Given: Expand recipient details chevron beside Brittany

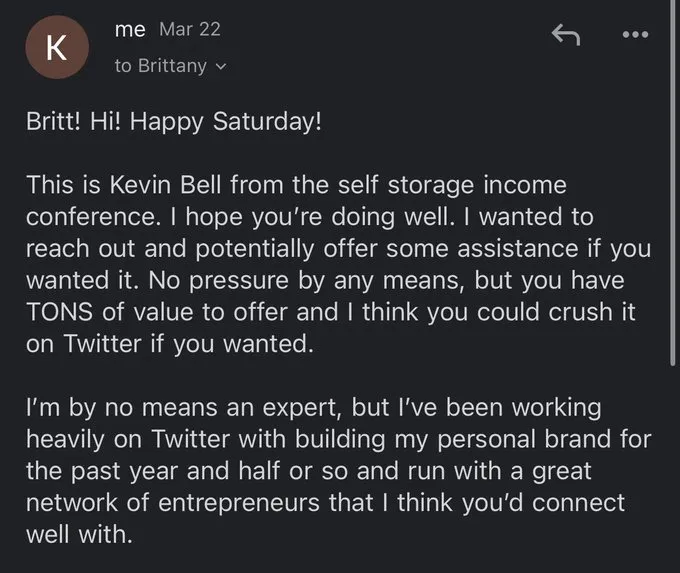Looking at the screenshot, I should 221,67.
